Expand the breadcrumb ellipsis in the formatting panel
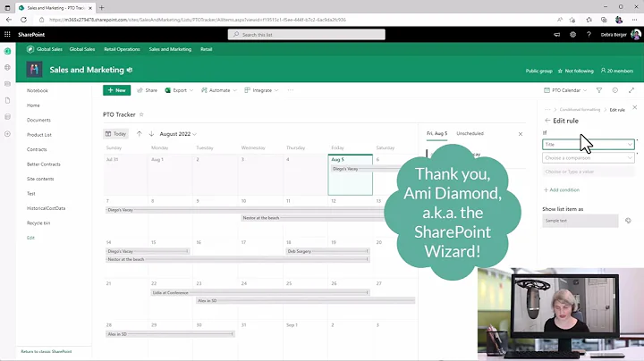The height and width of the screenshot is (361, 644). coord(547,110)
